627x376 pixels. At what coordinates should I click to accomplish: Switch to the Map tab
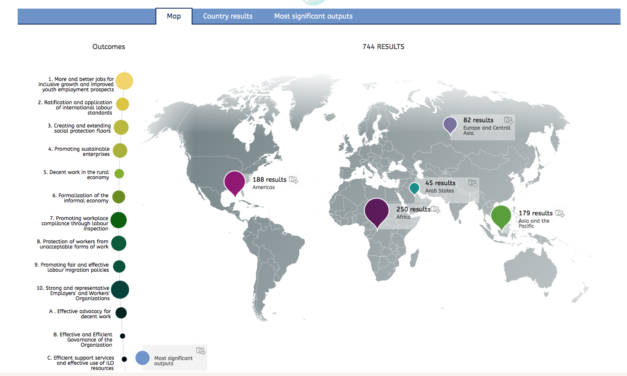174,16
